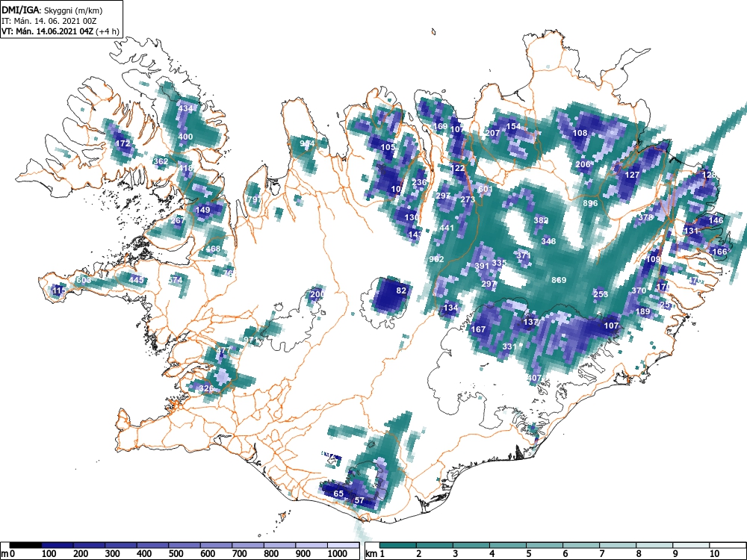747x560 pixels.
Task: Click the visibility value 441 on the map
Action: click(x=447, y=228)
